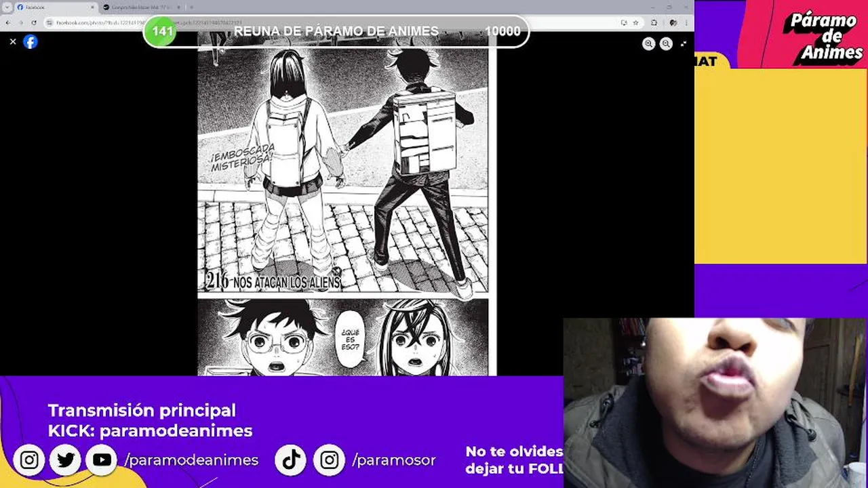Screen dimensions: 868x488
Task: Click the YouTube icon
Action: point(102,460)
